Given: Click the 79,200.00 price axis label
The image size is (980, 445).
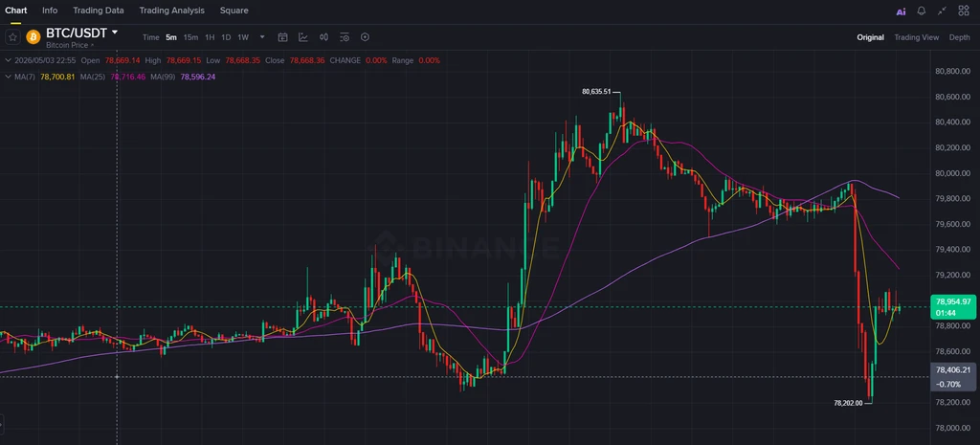Looking at the screenshot, I should tap(952, 275).
